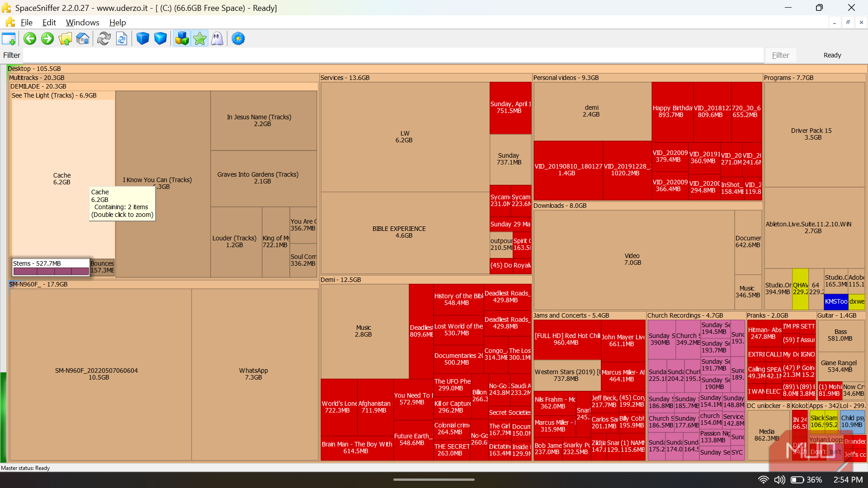868x488 pixels.
Task: Open the Help menu
Action: (118, 23)
